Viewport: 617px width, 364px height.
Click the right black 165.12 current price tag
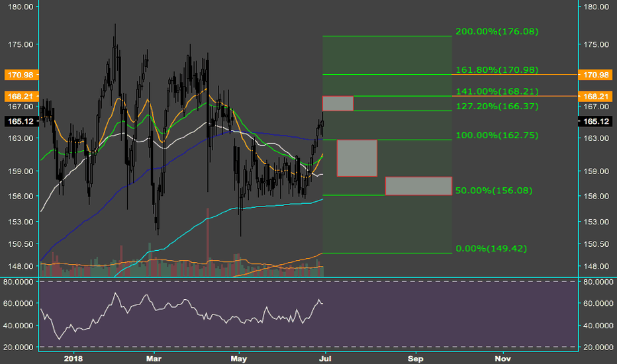pos(595,121)
